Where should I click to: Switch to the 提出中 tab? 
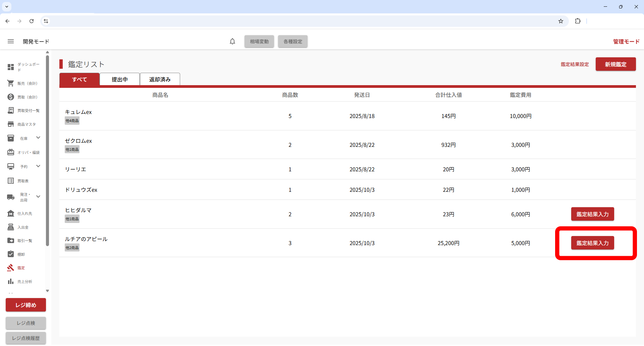(120, 79)
